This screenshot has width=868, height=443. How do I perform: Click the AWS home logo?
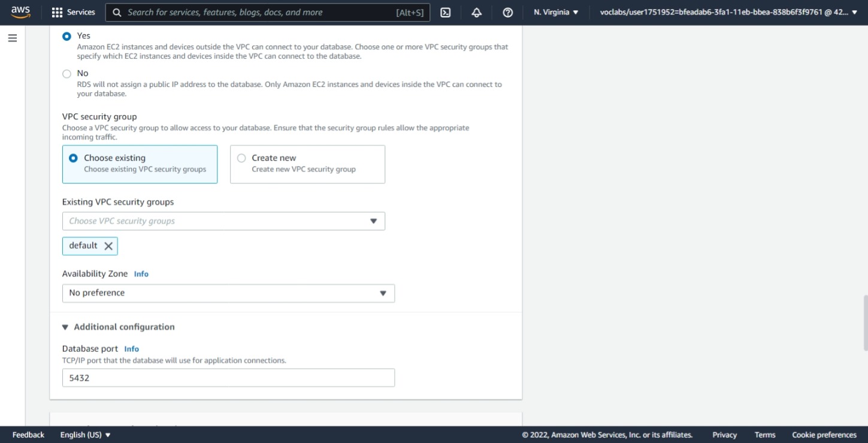click(x=20, y=11)
